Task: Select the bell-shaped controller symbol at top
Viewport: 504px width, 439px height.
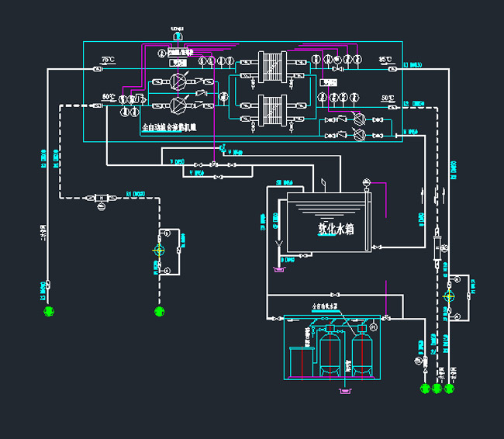Action: [178, 35]
